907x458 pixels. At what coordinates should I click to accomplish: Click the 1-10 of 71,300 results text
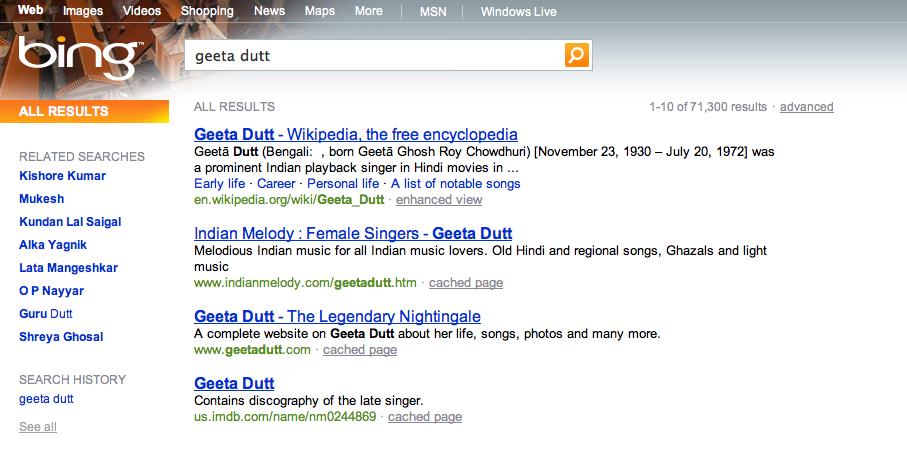[x=708, y=107]
